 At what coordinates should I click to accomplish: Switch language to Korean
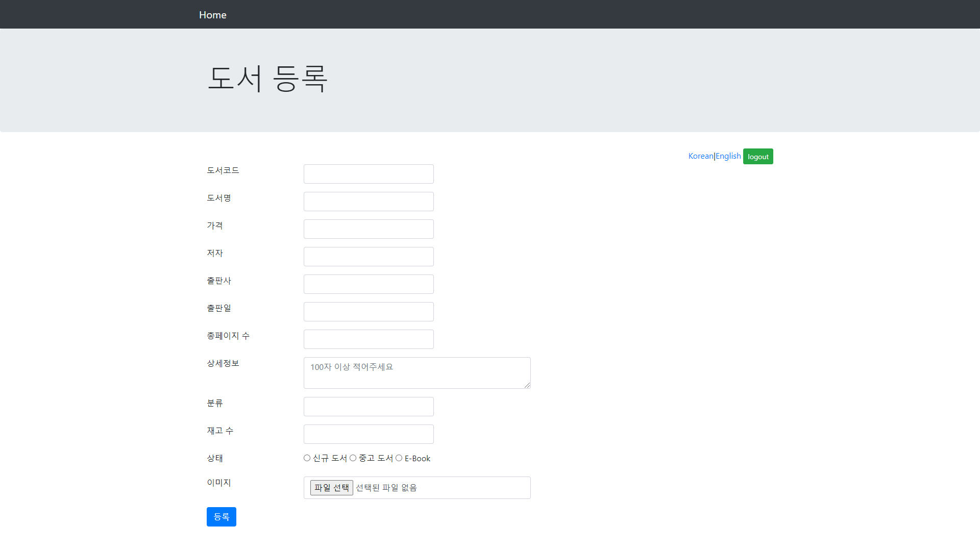pyautogui.click(x=700, y=156)
